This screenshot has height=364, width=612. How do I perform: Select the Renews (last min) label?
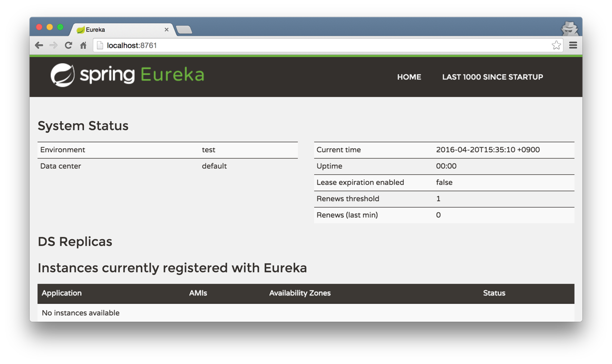tap(347, 215)
